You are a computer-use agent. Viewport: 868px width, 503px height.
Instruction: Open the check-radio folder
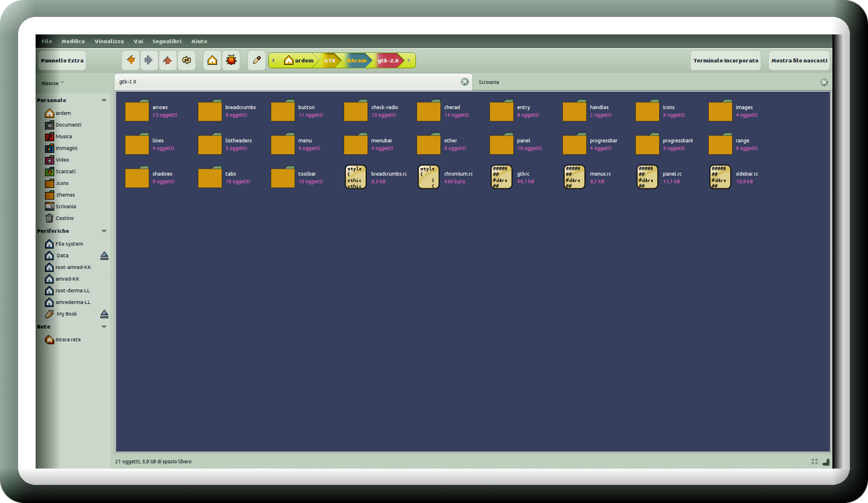356,111
